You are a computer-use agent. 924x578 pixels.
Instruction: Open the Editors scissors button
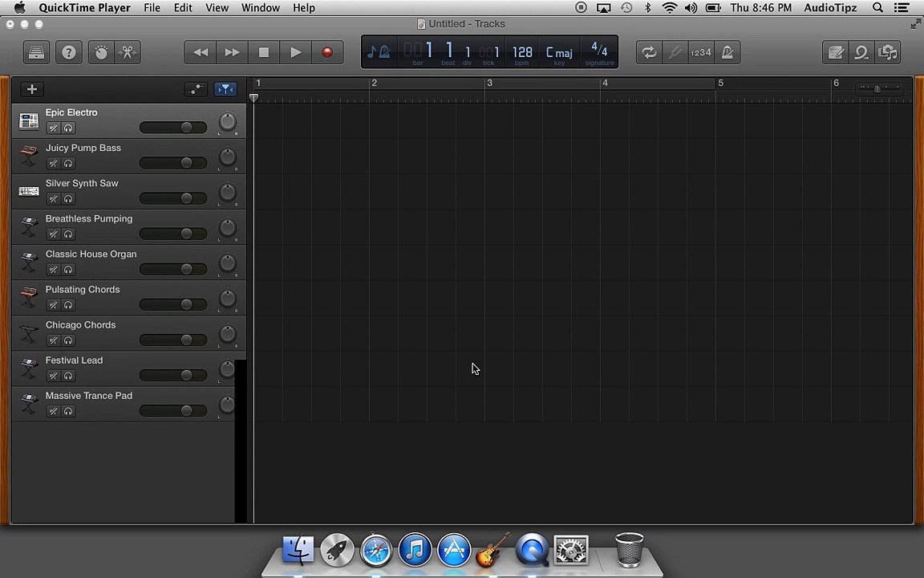point(128,52)
